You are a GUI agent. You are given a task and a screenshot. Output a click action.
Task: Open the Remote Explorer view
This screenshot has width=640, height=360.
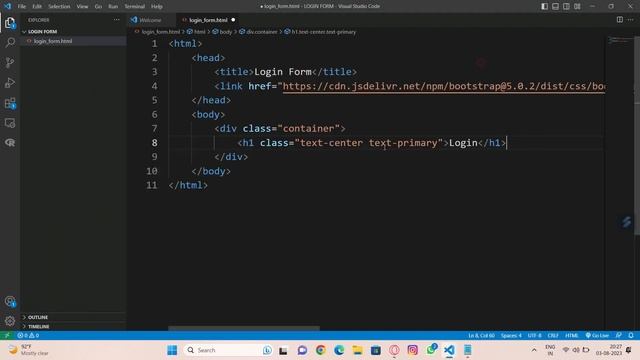pos(10,123)
